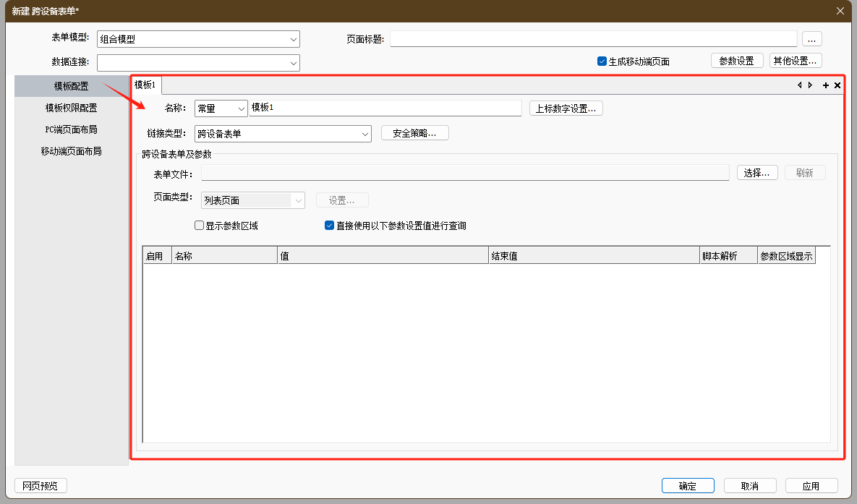Expand the 链接类型 dropdown
The width and height of the screenshot is (857, 504).
click(364, 134)
